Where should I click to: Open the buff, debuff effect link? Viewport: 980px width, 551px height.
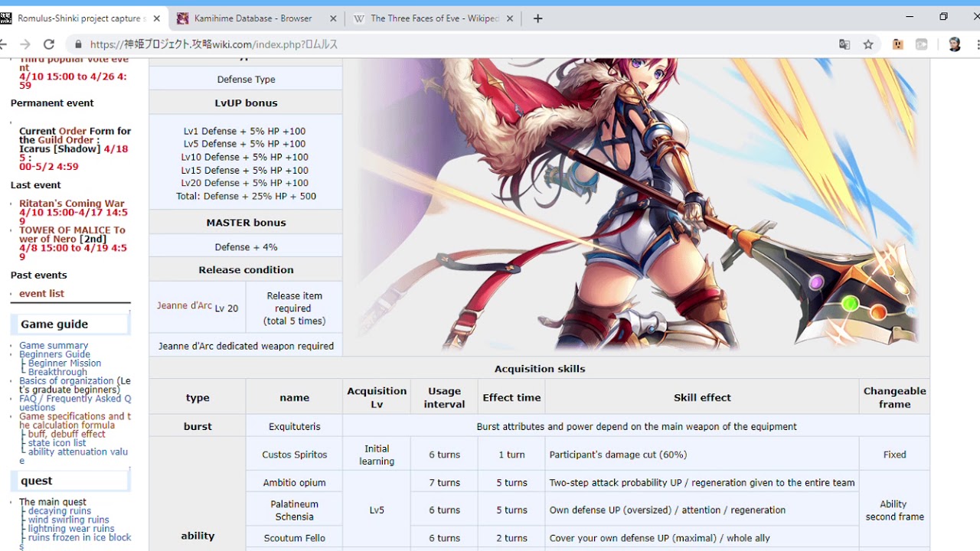click(67, 434)
